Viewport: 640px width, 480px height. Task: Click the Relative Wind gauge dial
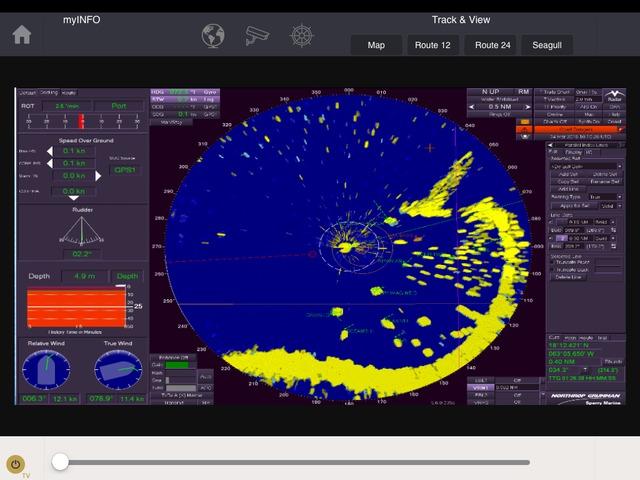coord(48,370)
